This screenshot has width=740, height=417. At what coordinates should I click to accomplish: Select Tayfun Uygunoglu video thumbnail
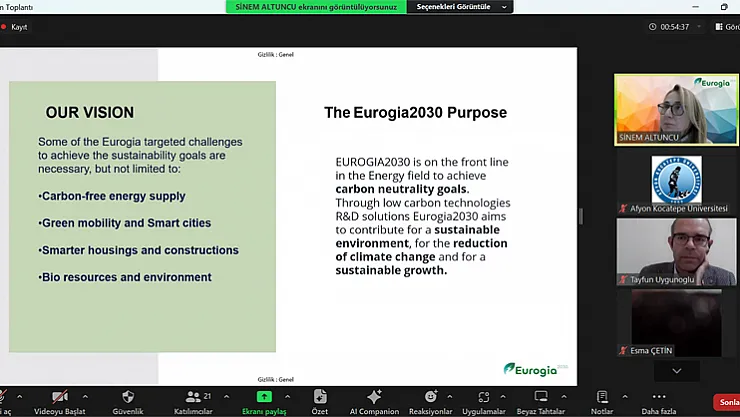coord(676,252)
